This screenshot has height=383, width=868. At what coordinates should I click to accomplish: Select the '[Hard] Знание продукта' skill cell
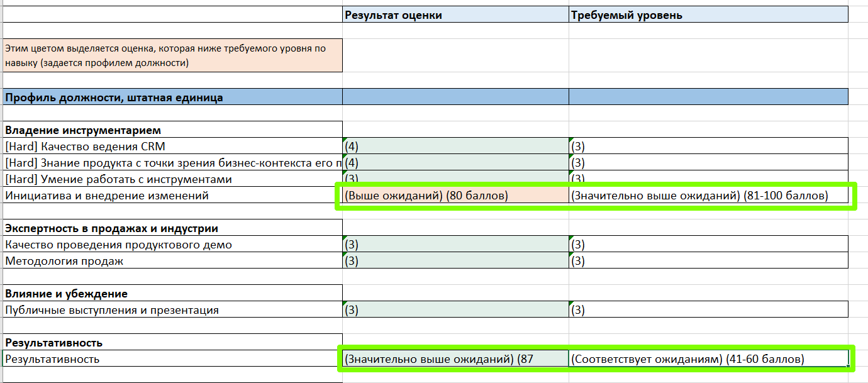[173, 162]
